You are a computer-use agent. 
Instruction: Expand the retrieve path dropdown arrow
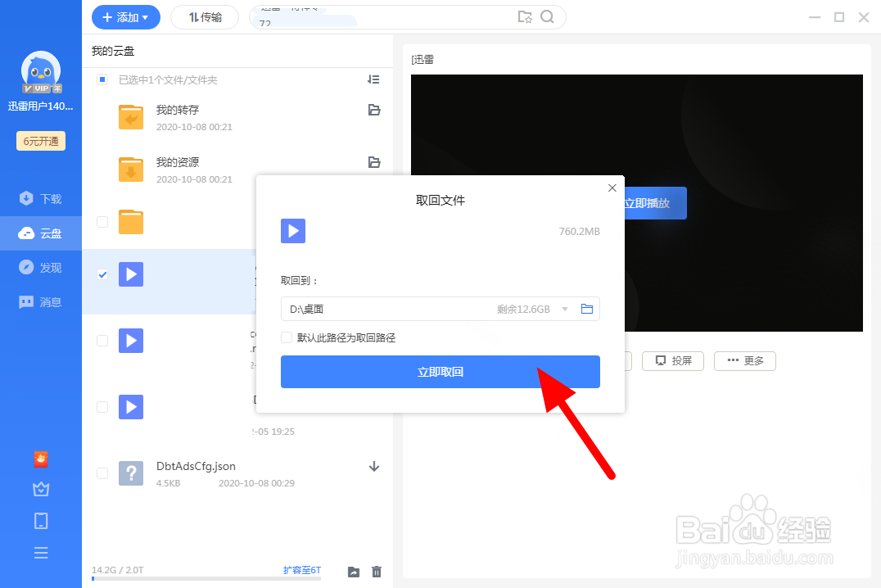[565, 310]
